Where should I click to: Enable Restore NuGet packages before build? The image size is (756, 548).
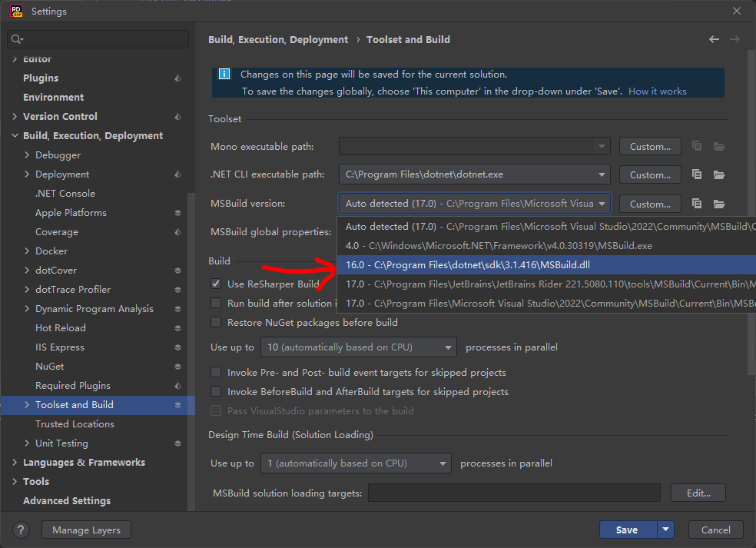(x=216, y=322)
